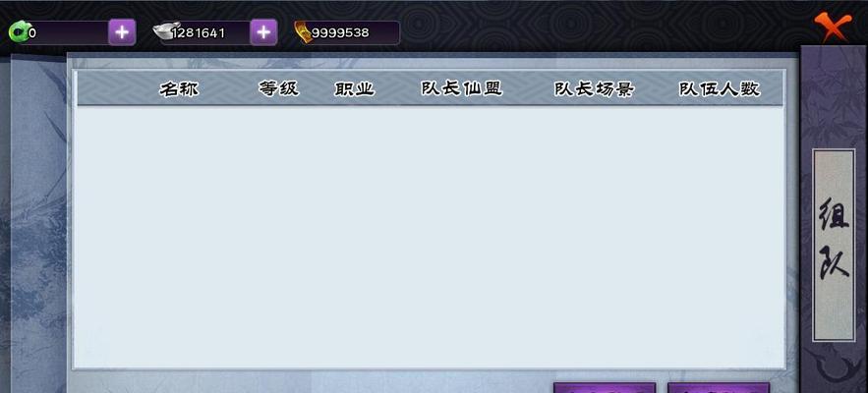
Task: Click the 队伍人数 column header
Action: (x=720, y=88)
